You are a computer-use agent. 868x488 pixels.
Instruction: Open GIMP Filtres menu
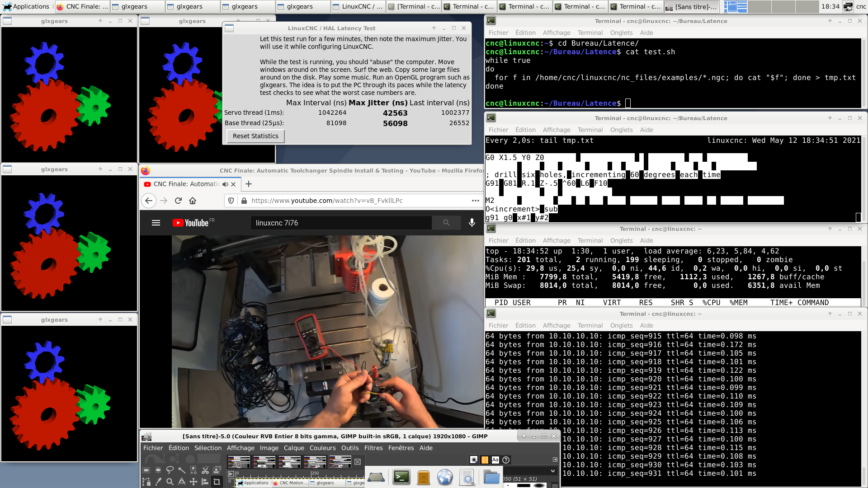click(373, 448)
